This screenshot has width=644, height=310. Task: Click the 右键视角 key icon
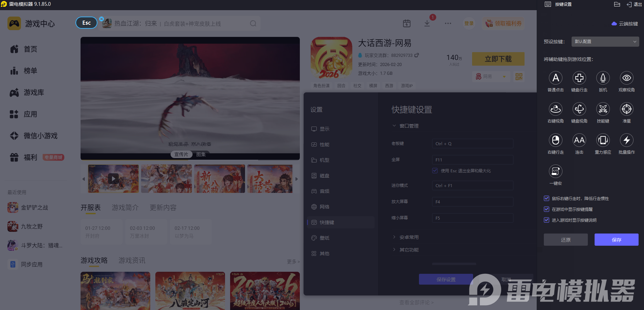[x=555, y=109]
